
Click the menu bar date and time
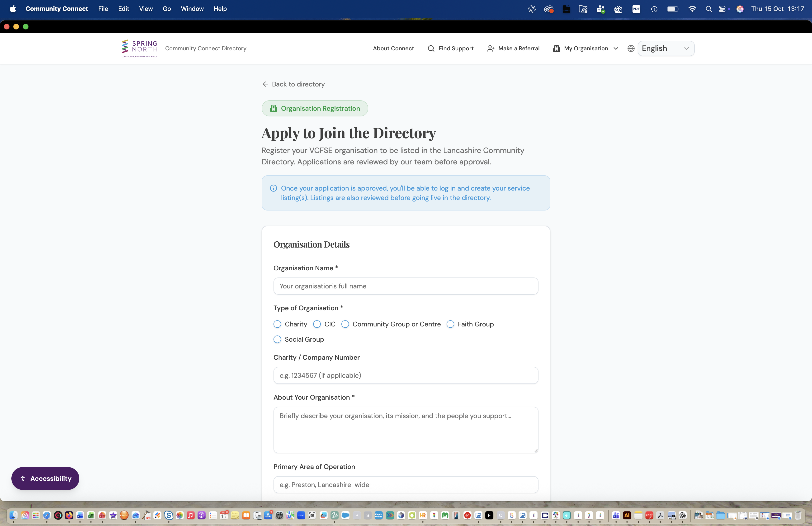(778, 9)
